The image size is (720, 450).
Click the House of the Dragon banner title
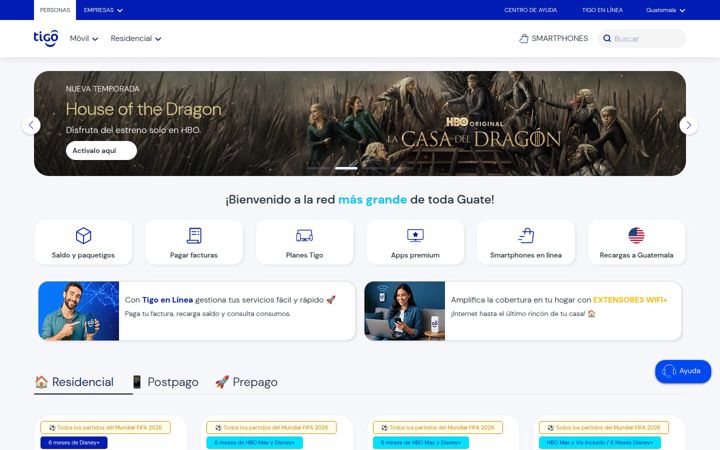pos(143,109)
